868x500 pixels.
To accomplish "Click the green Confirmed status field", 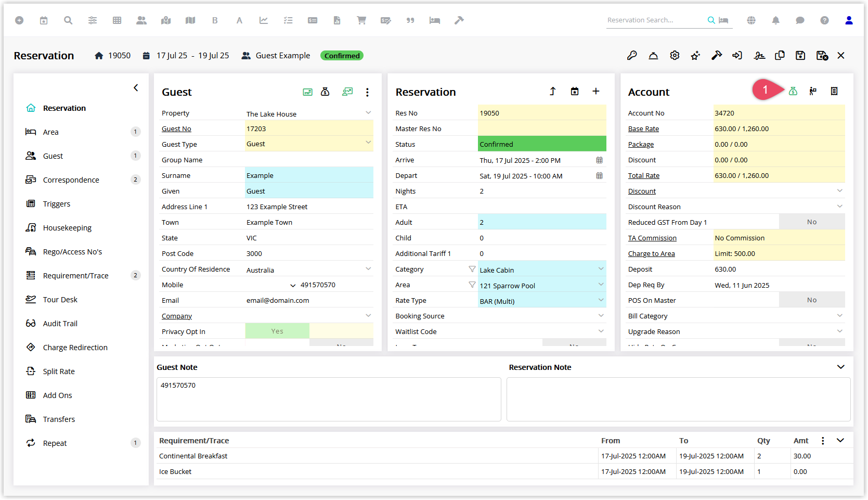I will pos(542,144).
